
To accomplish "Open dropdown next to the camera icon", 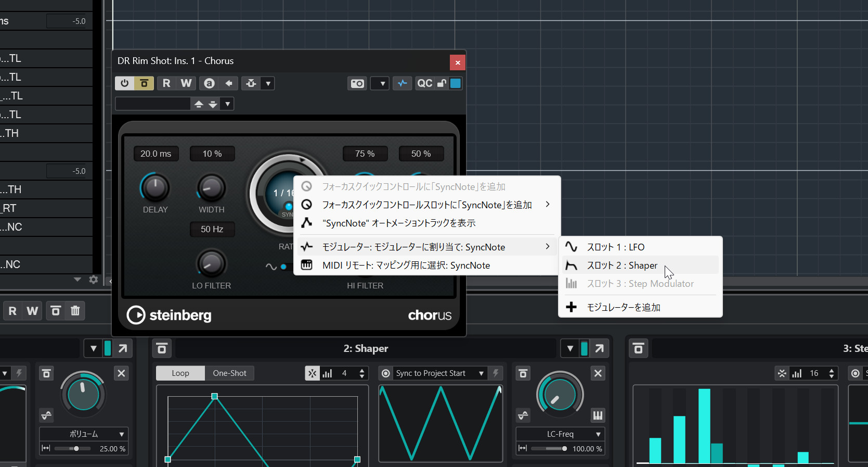I will point(380,83).
